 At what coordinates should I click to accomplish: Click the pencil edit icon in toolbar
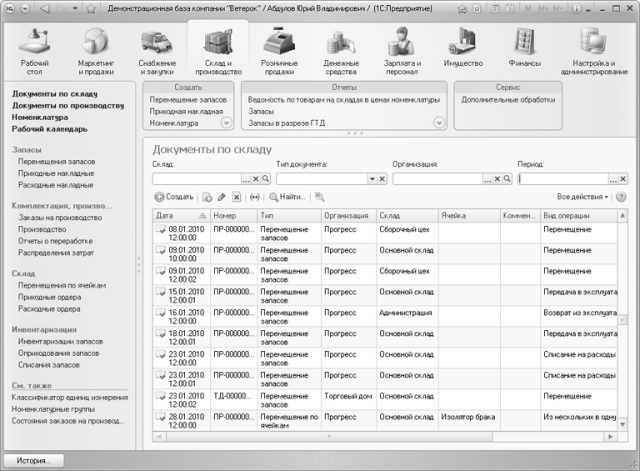pos(222,197)
